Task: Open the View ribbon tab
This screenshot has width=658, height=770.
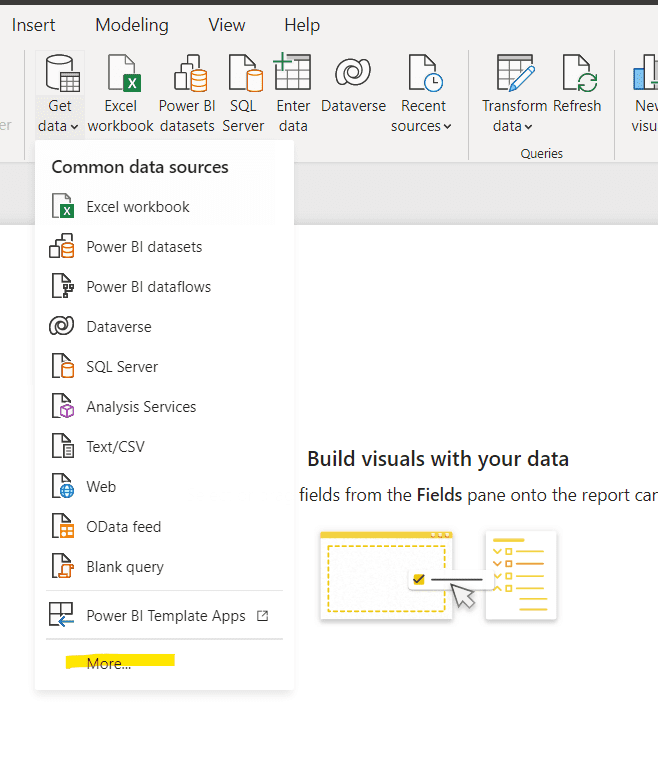Action: coord(227,25)
